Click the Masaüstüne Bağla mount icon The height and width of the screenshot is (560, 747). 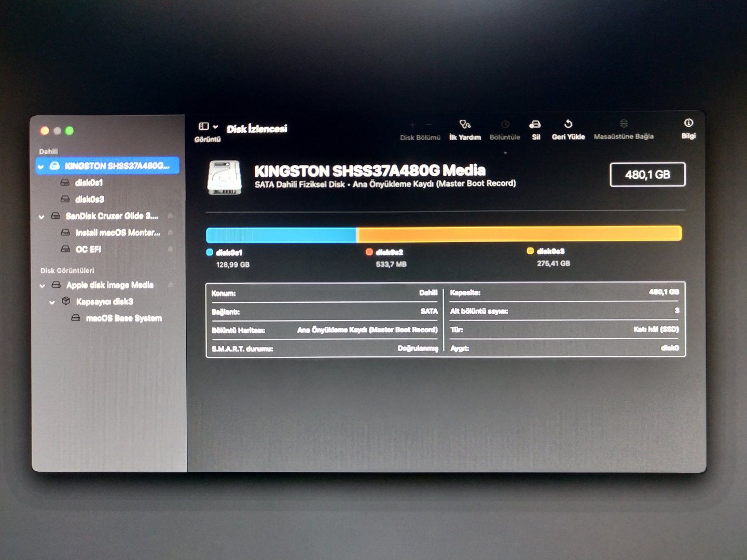point(624,123)
